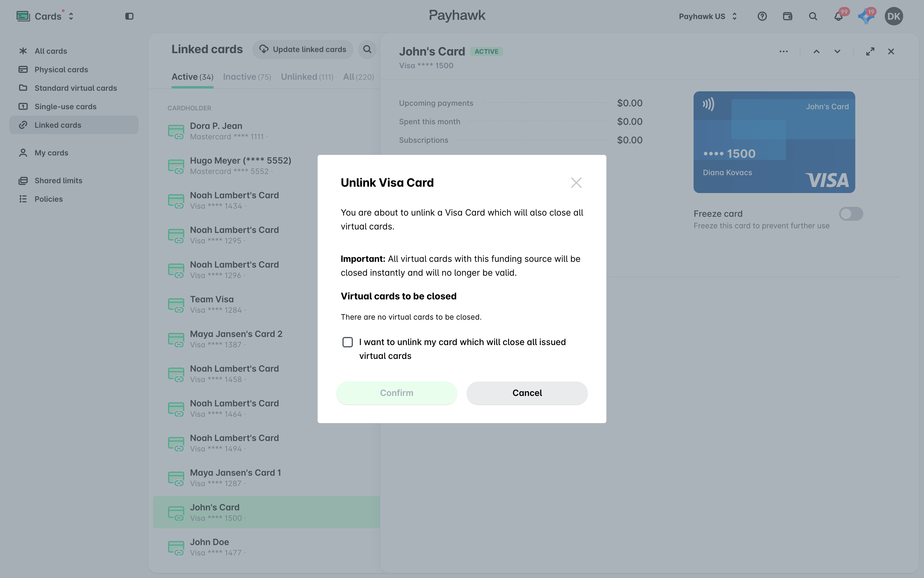Click linked card icon beside Maya Jansen's Card 1

(176, 479)
